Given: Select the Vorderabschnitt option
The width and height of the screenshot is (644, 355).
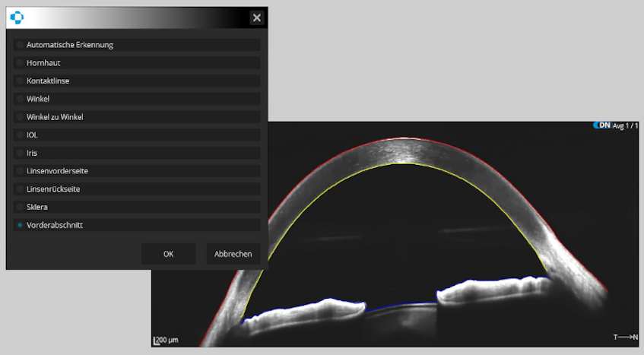Looking at the screenshot, I should (x=137, y=225).
